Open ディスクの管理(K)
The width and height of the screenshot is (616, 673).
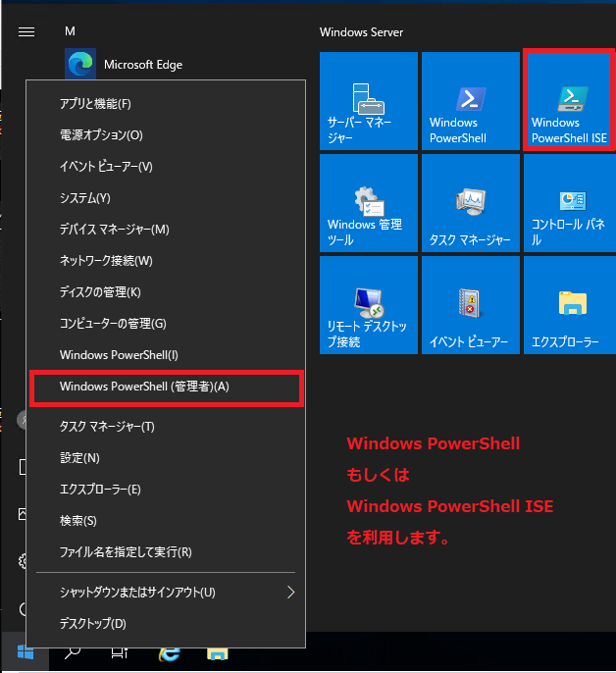click(x=166, y=292)
